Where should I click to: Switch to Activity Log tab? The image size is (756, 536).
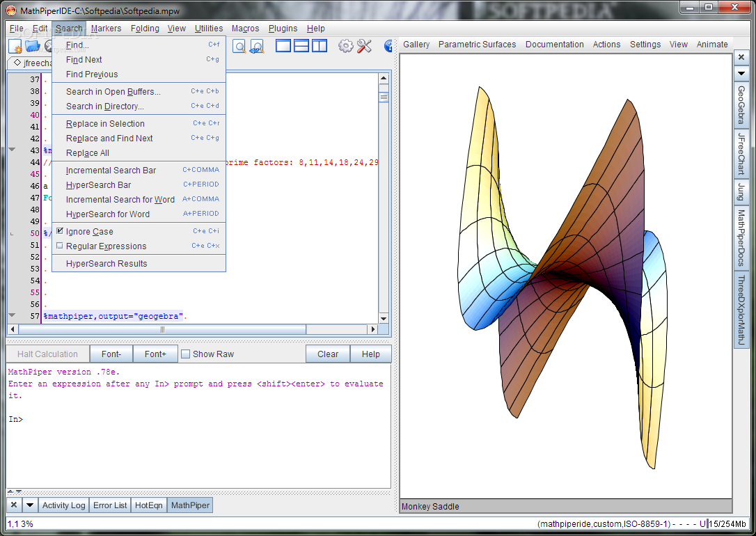[63, 505]
